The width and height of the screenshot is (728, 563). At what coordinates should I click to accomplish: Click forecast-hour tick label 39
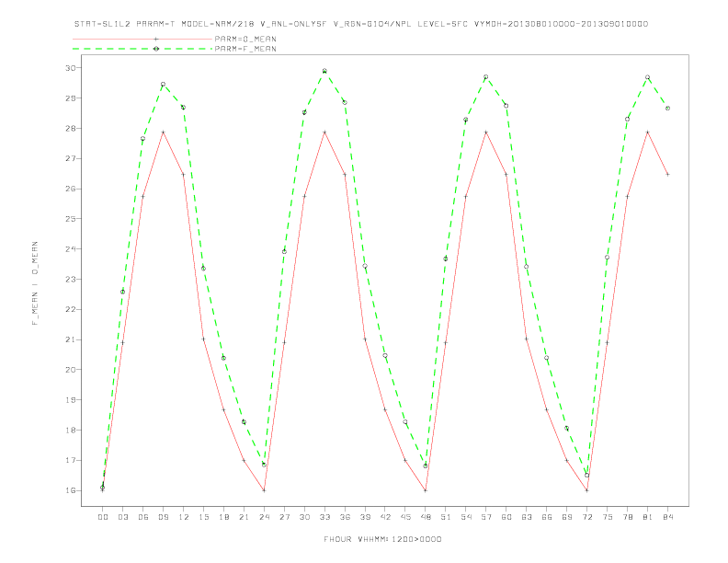click(x=365, y=517)
